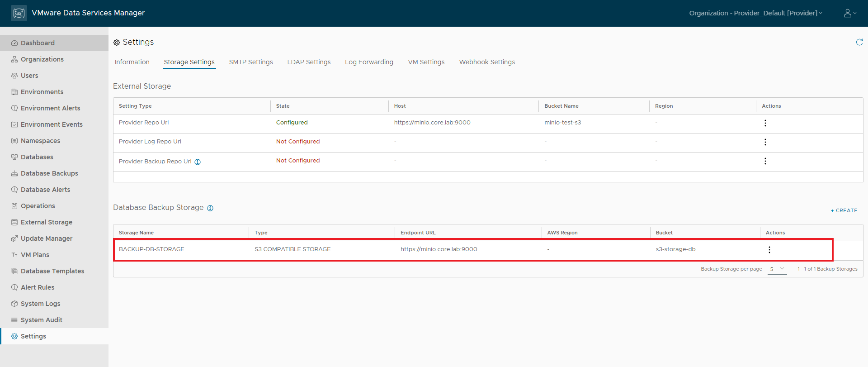Click the Organizations sidebar icon
The height and width of the screenshot is (367, 868).
(14, 59)
